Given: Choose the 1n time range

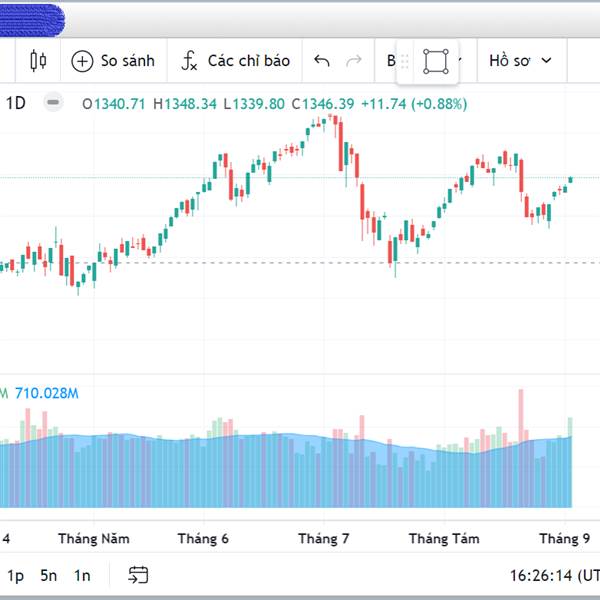Looking at the screenshot, I should pyautogui.click(x=82, y=576).
